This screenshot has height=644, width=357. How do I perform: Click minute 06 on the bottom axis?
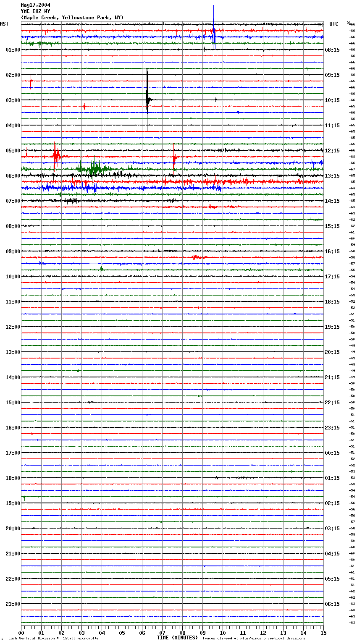coord(142,633)
